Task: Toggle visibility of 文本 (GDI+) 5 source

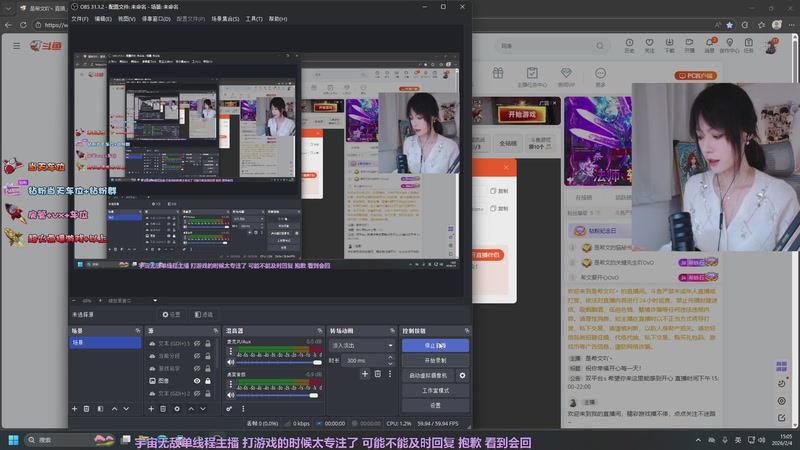Action: (197, 343)
